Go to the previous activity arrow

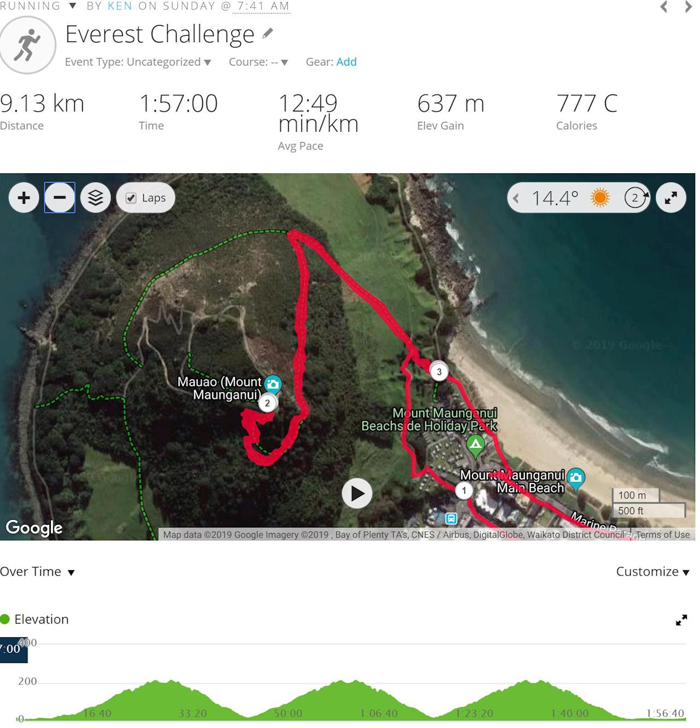(664, 7)
